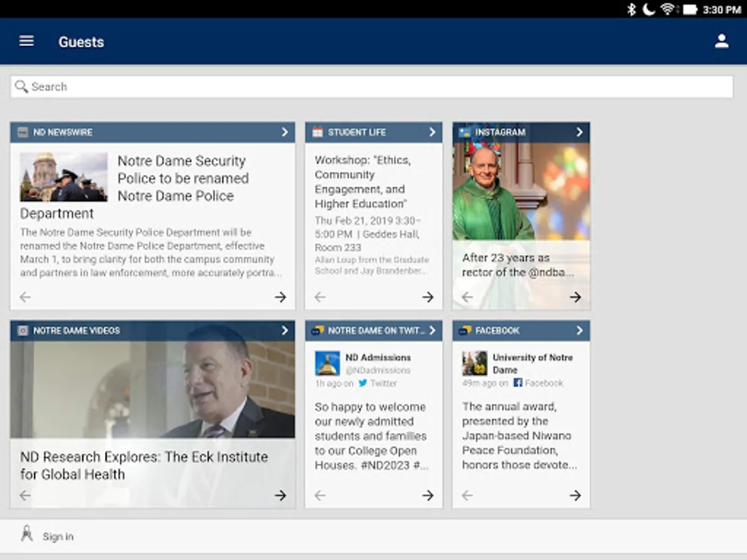Click the ND Newswire newspaper icon

click(x=23, y=132)
